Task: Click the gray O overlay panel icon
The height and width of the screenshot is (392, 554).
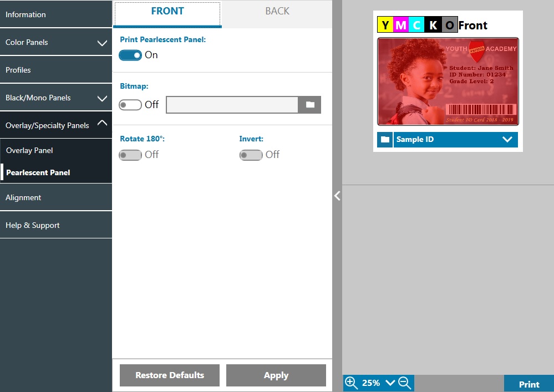Action: (449, 25)
